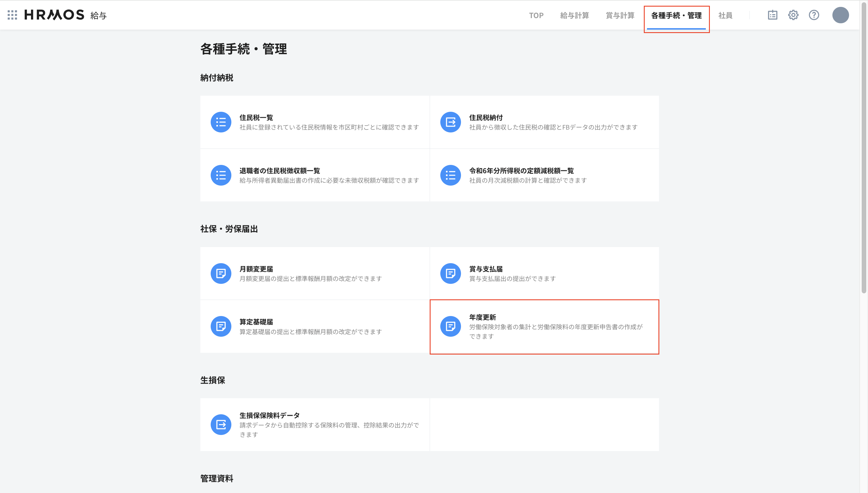
Task: Open the user avatar menu
Action: (x=840, y=15)
